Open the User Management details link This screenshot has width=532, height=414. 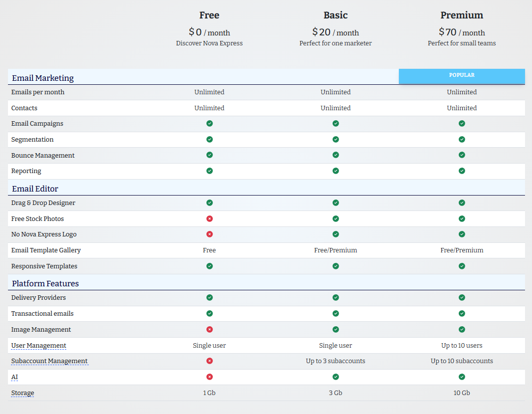click(38, 345)
